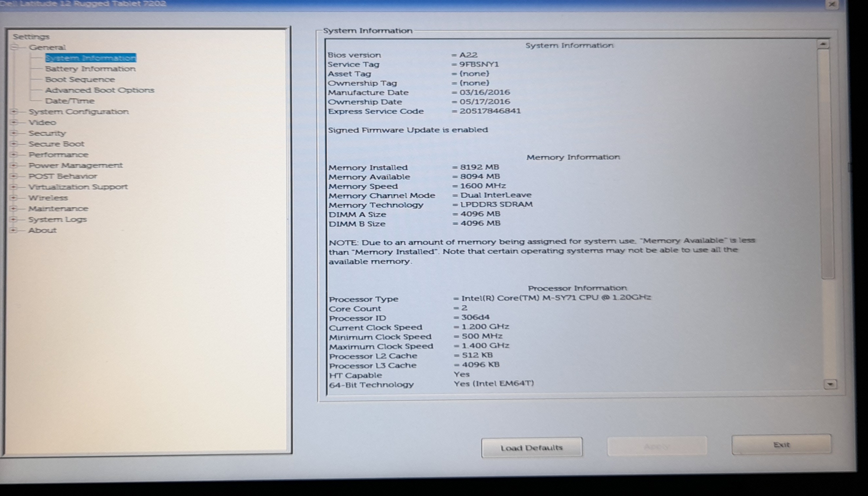Open Advanced Boot Options
Screen dimensions: 868x496
point(100,90)
